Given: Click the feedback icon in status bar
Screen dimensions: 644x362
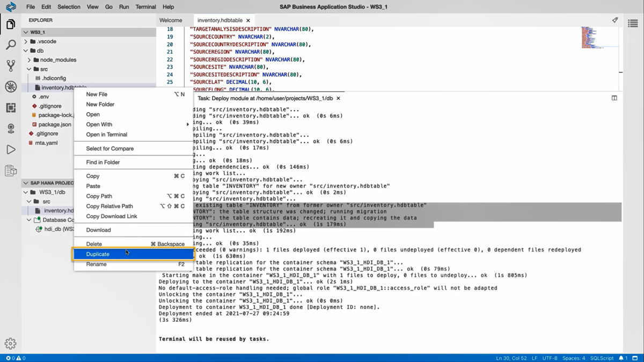Looking at the screenshot, I should (635, 358).
